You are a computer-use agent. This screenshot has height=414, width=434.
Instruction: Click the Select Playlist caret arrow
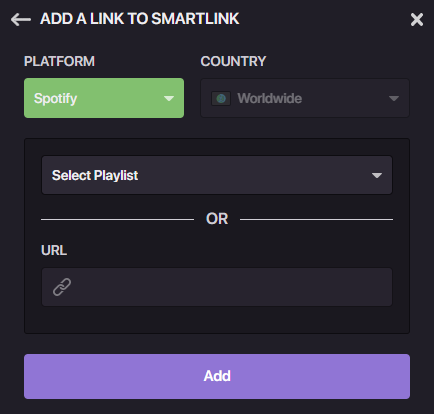(x=377, y=175)
